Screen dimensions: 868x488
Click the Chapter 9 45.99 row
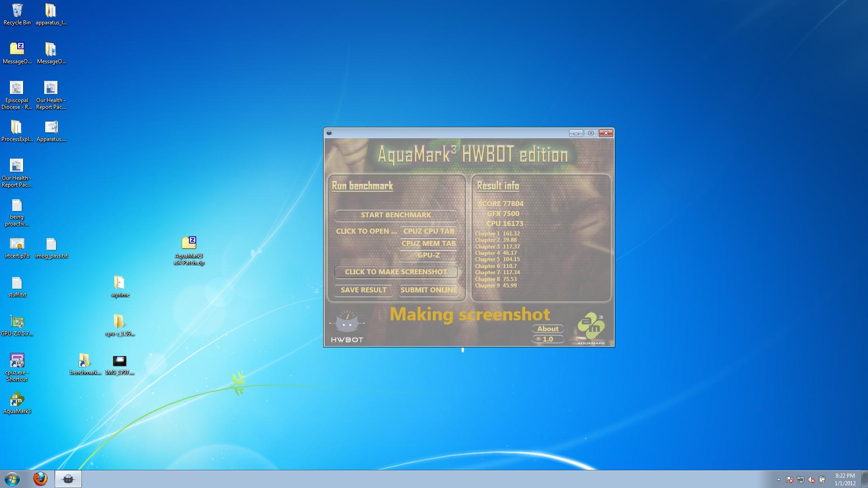(x=495, y=286)
